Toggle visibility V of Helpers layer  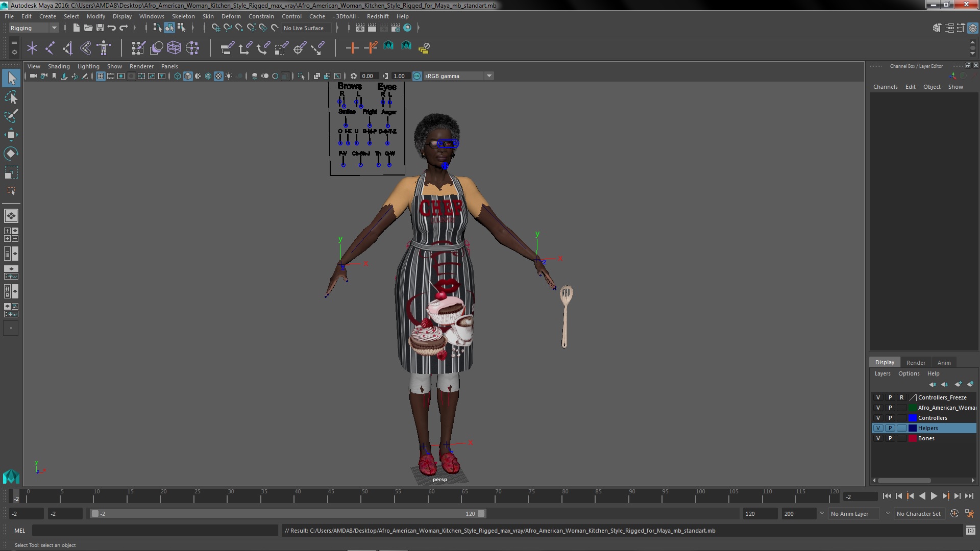click(878, 428)
